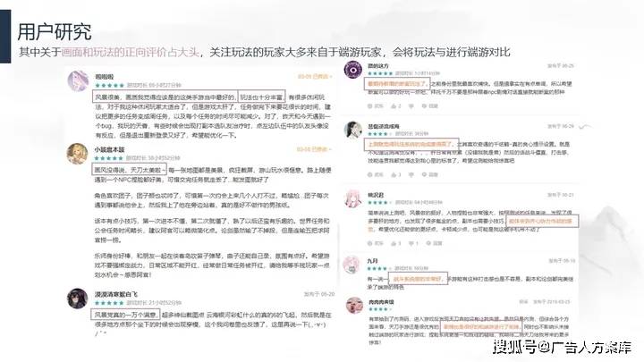
Task: Click publish date on 九月's review
Action: coord(562,261)
